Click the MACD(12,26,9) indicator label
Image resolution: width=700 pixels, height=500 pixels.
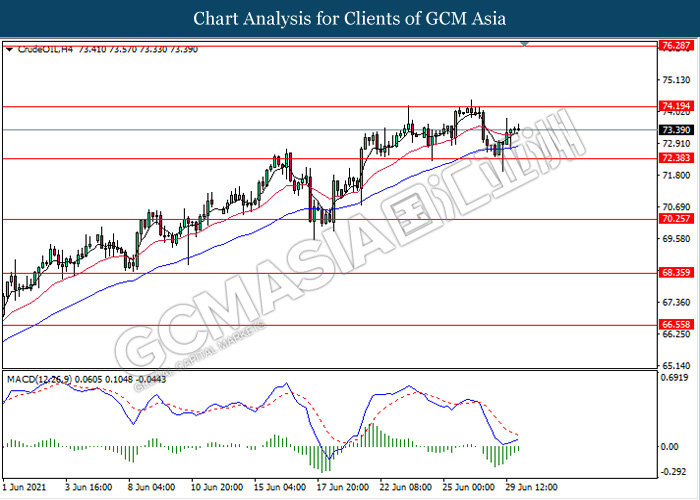tap(39, 379)
